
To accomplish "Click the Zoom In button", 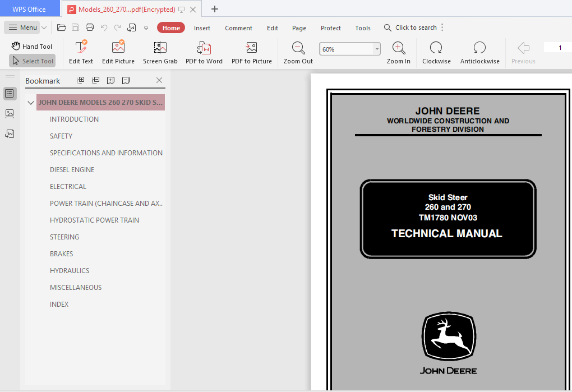I will coord(398,53).
